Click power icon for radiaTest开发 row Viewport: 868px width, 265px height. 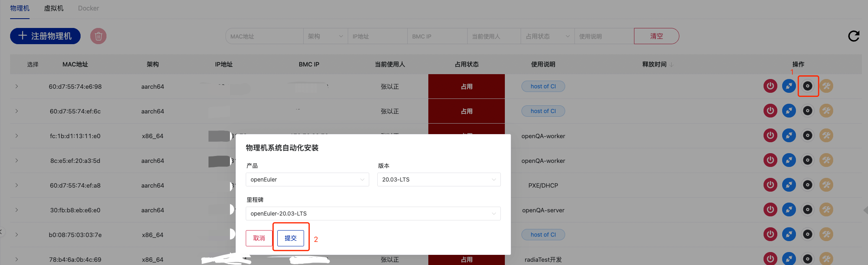[770, 259]
